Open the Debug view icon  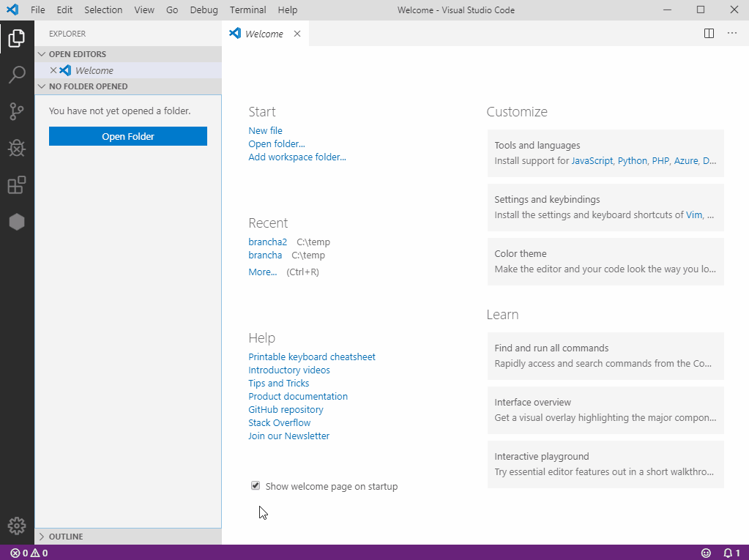click(x=17, y=149)
